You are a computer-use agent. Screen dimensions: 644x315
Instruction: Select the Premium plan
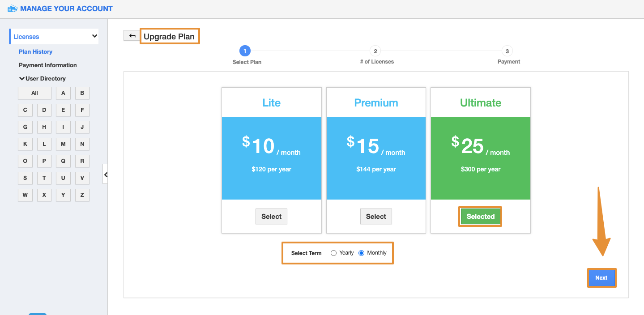tap(376, 217)
